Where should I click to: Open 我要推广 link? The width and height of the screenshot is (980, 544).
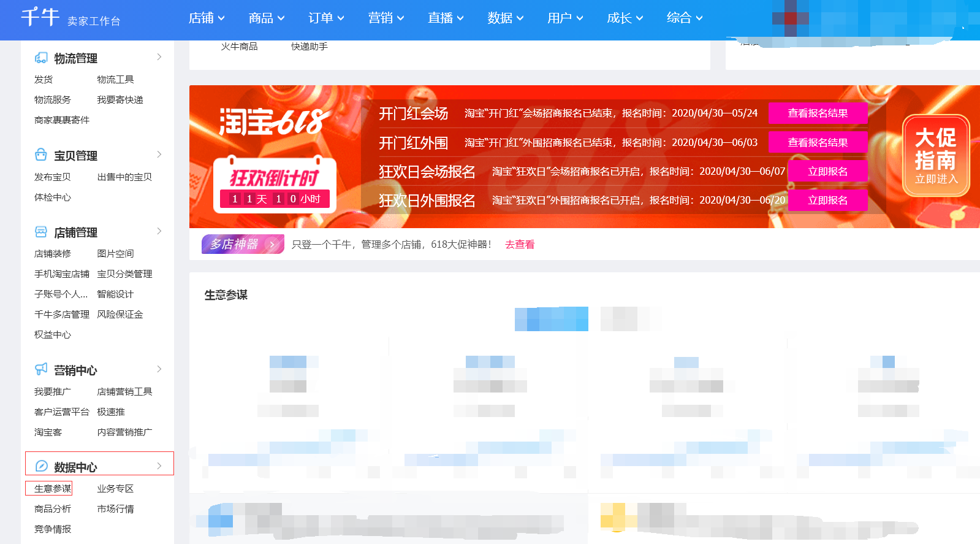53,391
